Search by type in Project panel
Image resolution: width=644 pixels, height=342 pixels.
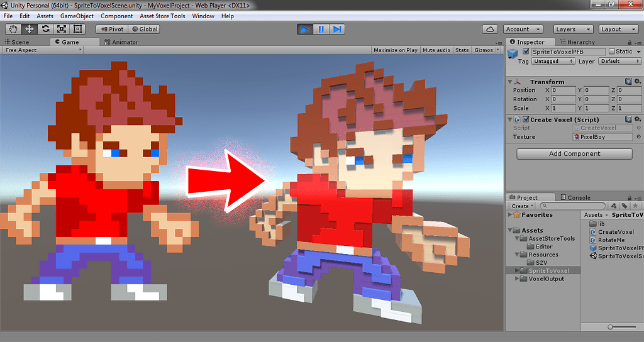614,206
